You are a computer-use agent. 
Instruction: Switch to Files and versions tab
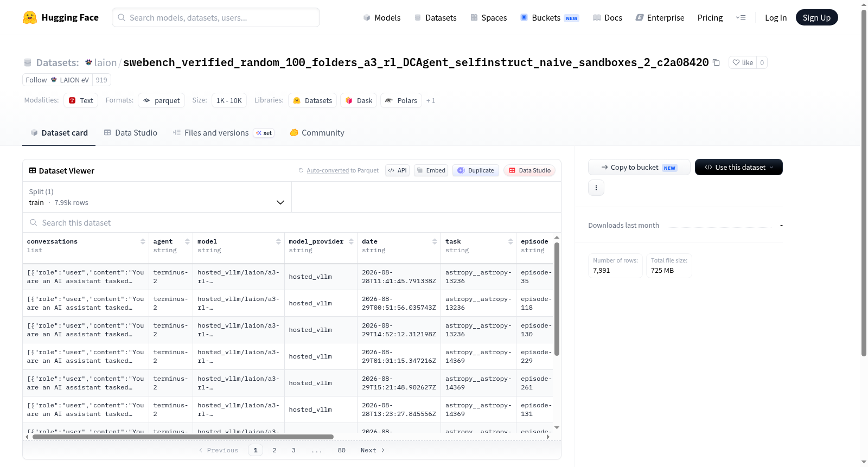pos(224,132)
